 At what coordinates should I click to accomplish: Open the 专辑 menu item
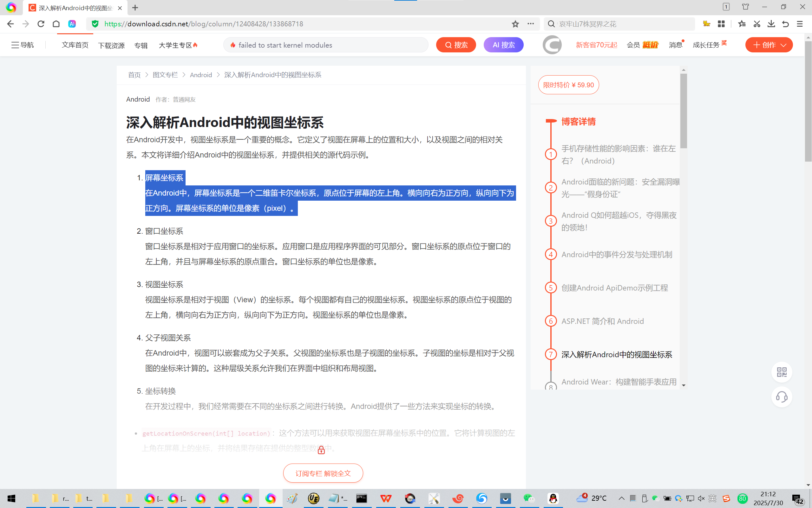click(x=141, y=45)
